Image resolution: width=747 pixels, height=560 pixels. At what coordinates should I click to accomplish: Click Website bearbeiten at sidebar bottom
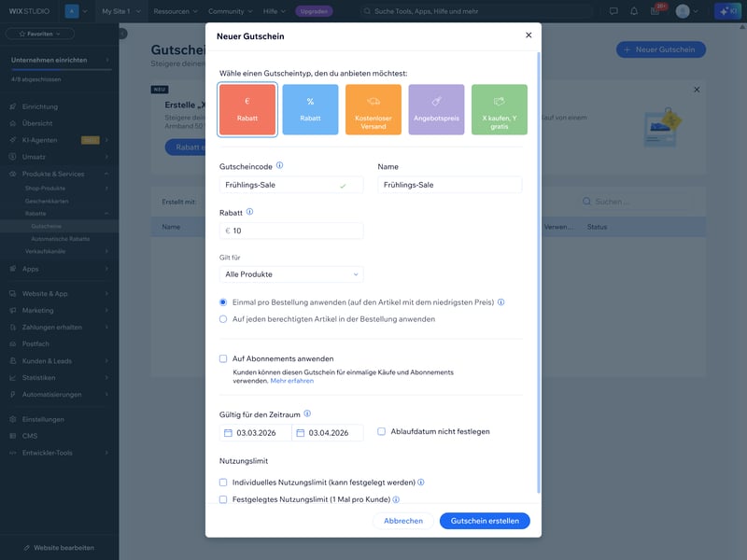coord(59,548)
